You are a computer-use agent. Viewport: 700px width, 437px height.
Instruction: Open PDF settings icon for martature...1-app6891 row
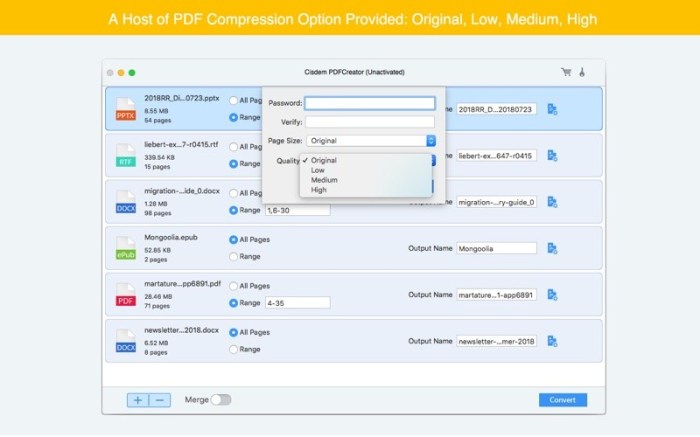[552, 295]
